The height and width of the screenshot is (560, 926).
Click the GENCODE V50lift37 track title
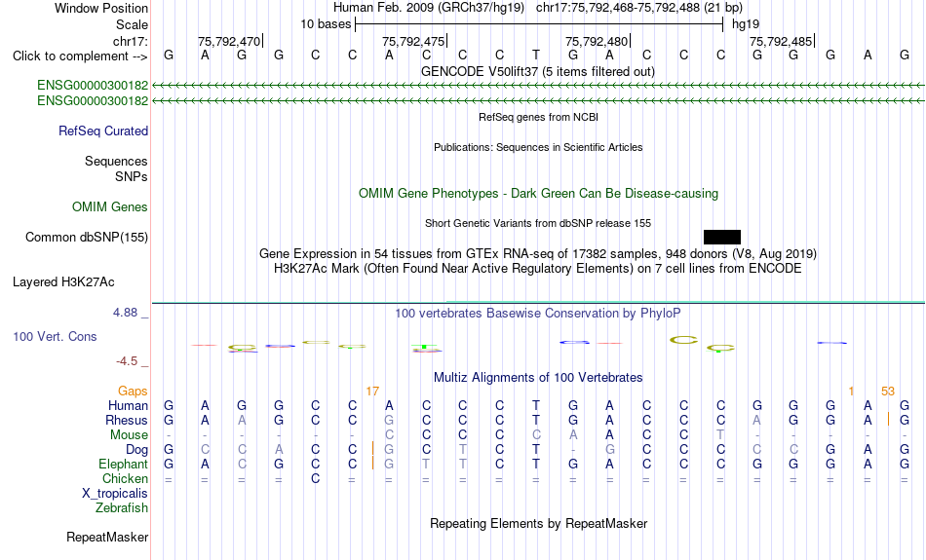pyautogui.click(x=538, y=71)
